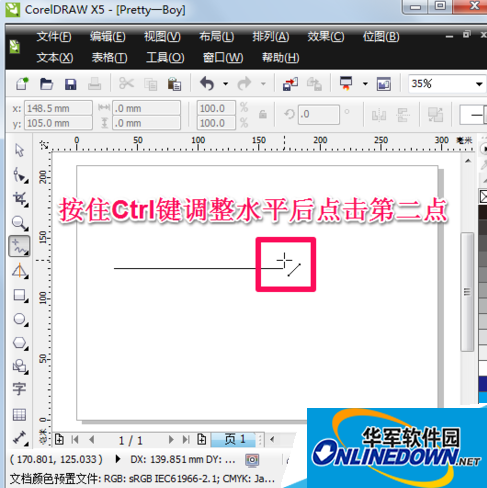
Task: Select the Rectangle tool
Action: [20, 296]
